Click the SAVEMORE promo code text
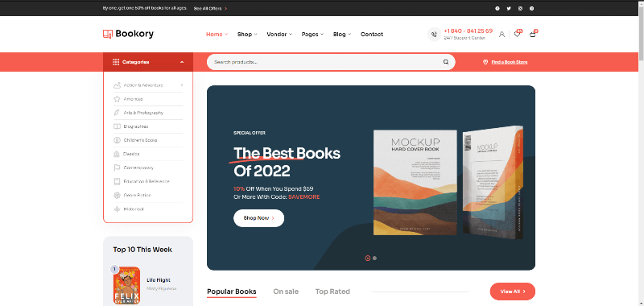The height and width of the screenshot is (306, 644). 304,197
